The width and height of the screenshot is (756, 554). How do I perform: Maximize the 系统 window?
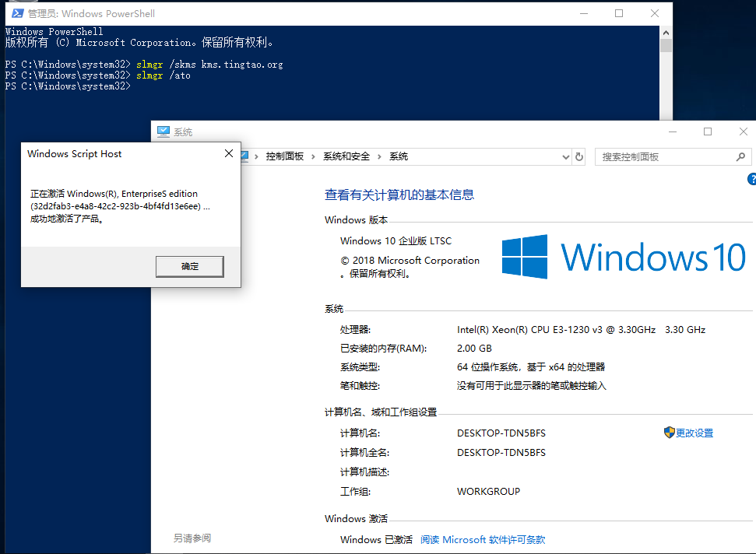point(708,131)
